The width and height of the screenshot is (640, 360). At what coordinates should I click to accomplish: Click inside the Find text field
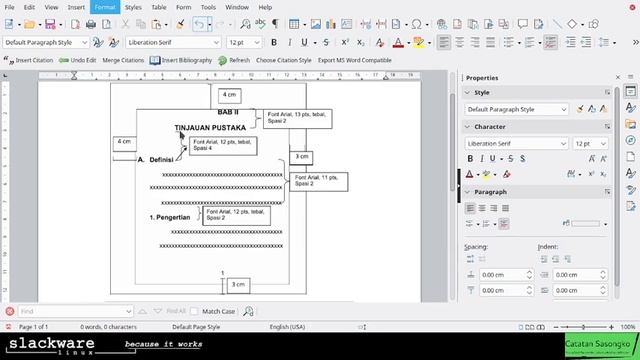75,311
